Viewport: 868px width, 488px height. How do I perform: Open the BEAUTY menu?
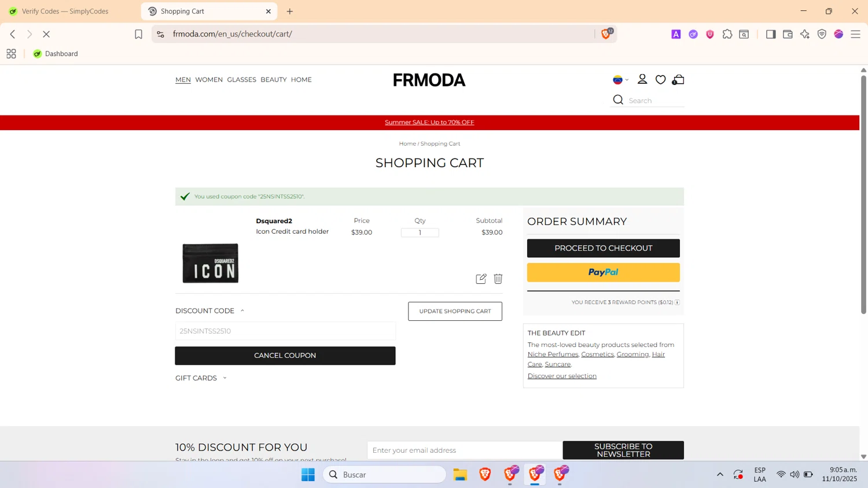pyautogui.click(x=274, y=80)
